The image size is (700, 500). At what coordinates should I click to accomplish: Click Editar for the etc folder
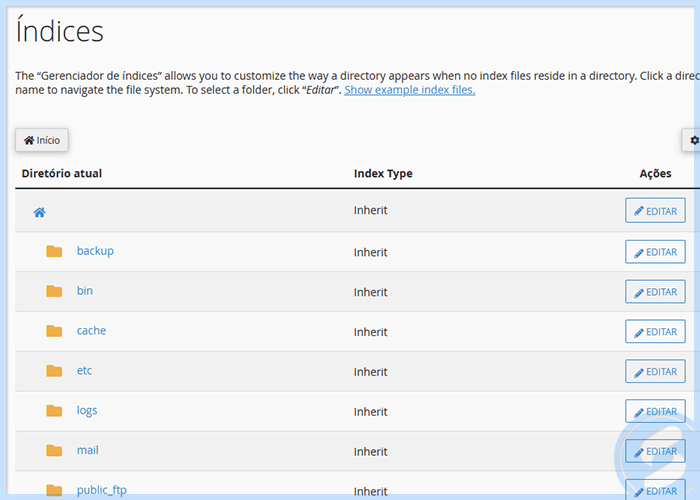point(655,371)
